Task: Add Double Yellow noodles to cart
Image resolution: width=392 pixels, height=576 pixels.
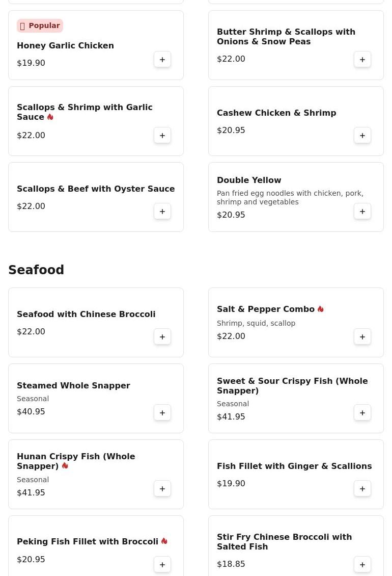Action: pyautogui.click(x=362, y=212)
